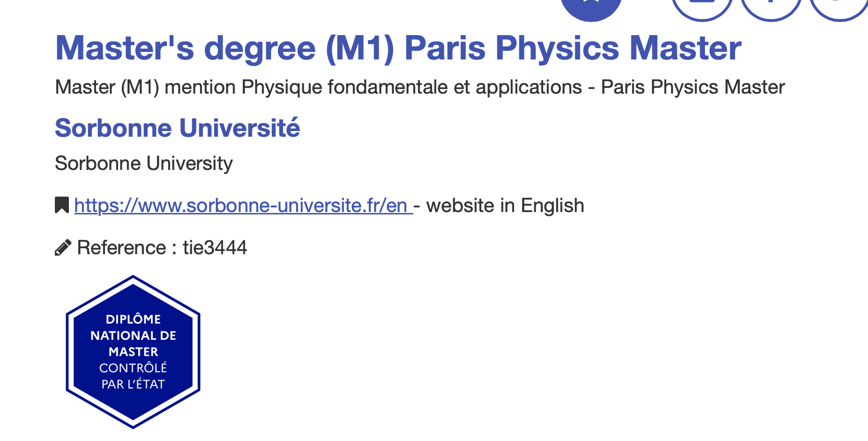Click the bookmark icon before the URL
The width and height of the screenshot is (868, 441).
coord(62,205)
